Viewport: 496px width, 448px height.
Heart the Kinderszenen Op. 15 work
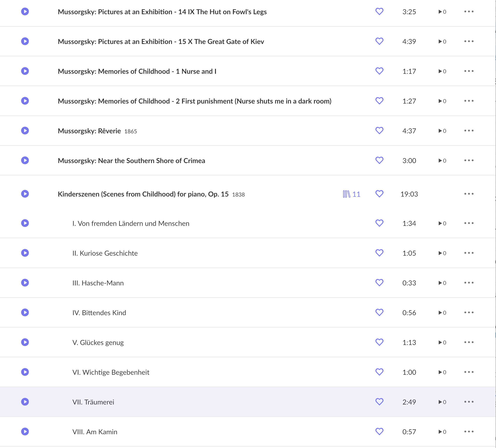(x=379, y=194)
